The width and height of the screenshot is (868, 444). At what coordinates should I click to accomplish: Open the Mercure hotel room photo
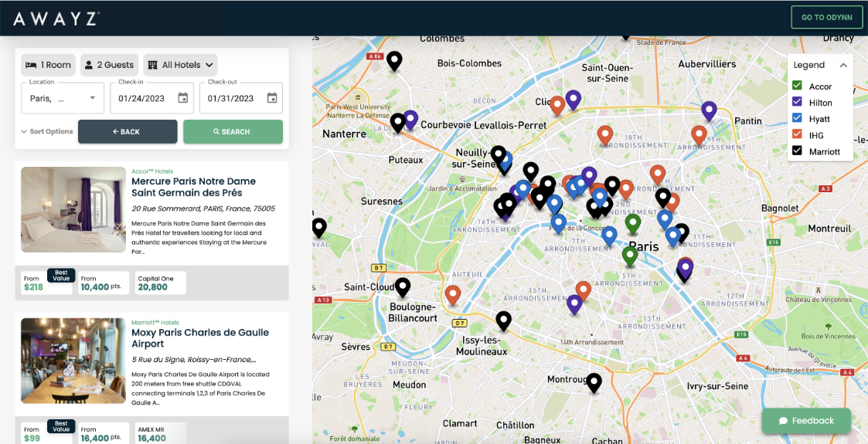coord(73,209)
